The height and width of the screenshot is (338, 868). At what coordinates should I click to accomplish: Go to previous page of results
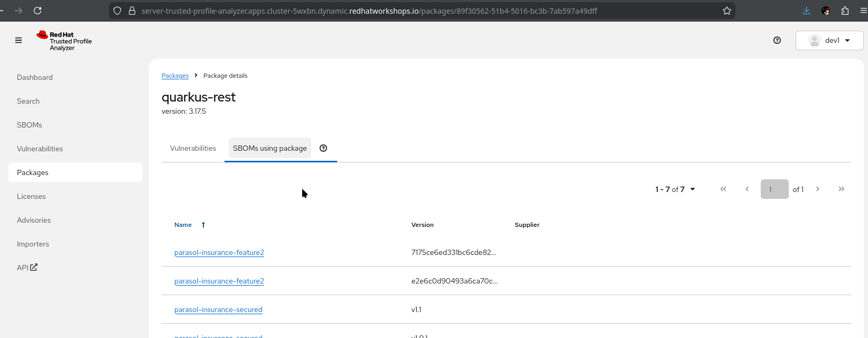pyautogui.click(x=747, y=189)
